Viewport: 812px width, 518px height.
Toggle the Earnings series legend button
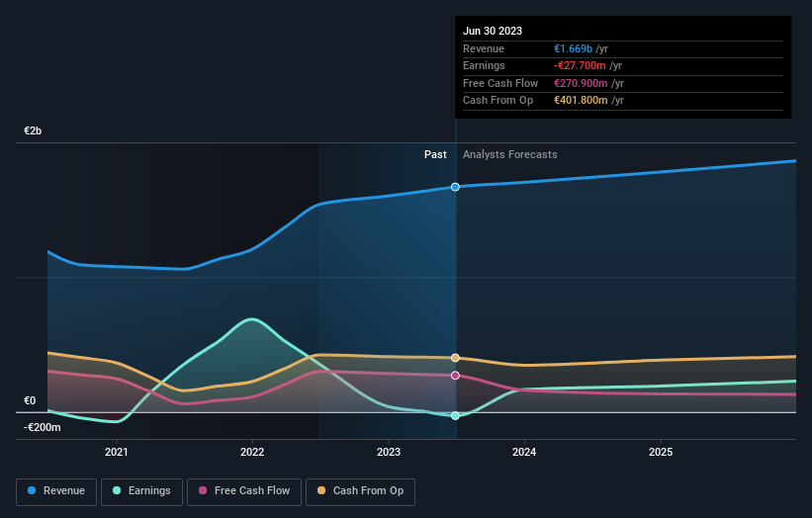[141, 491]
